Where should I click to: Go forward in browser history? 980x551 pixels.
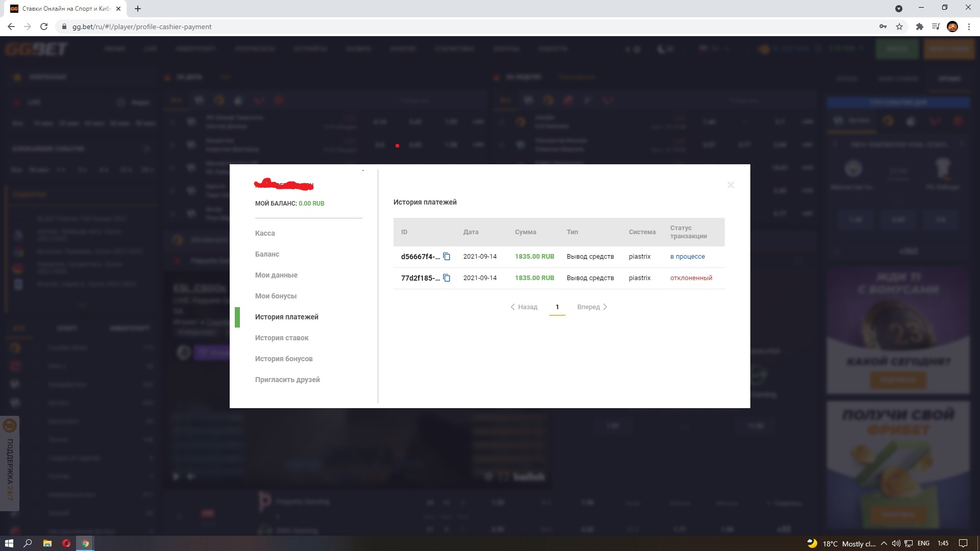click(28, 27)
